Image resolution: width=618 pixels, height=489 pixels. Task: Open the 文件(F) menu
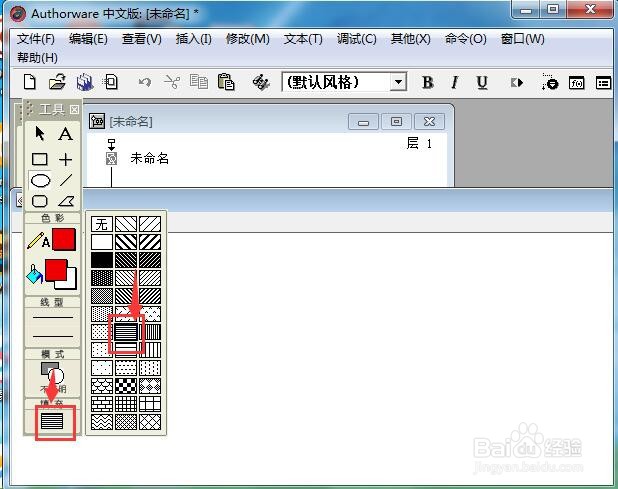(x=36, y=39)
